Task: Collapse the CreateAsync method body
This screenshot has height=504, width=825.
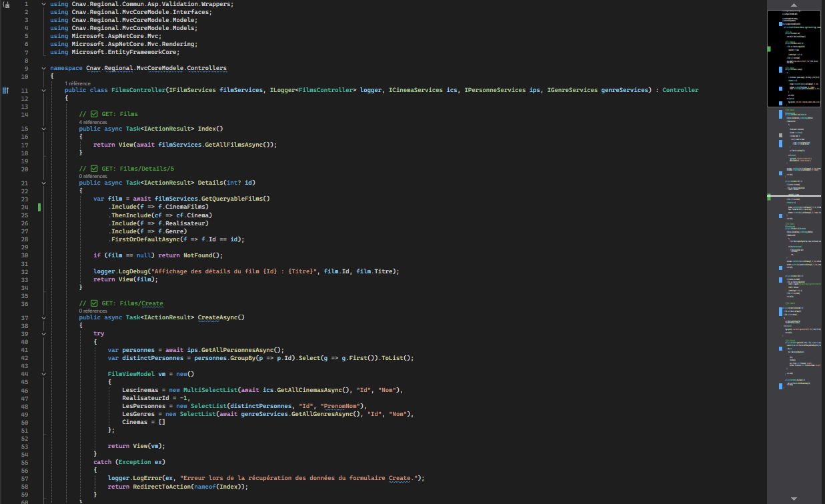Action: coord(43,317)
